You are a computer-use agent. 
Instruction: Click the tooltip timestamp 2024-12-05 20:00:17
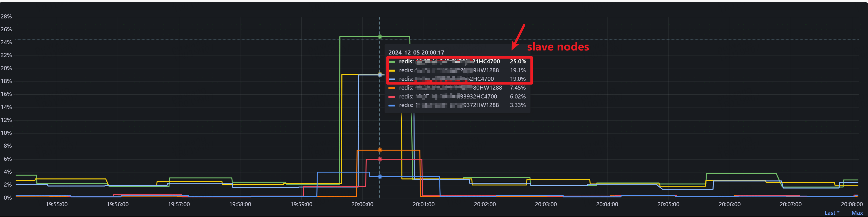(416, 52)
